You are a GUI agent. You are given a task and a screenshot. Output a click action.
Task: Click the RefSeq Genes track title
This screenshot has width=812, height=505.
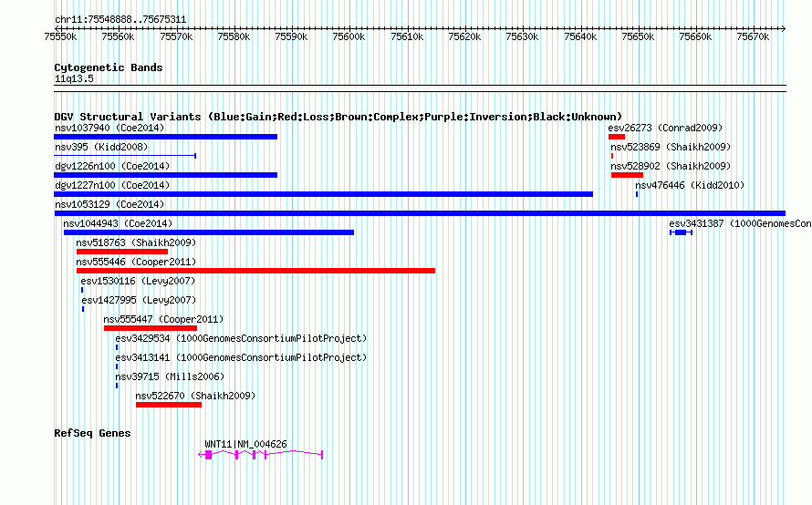pyautogui.click(x=92, y=433)
